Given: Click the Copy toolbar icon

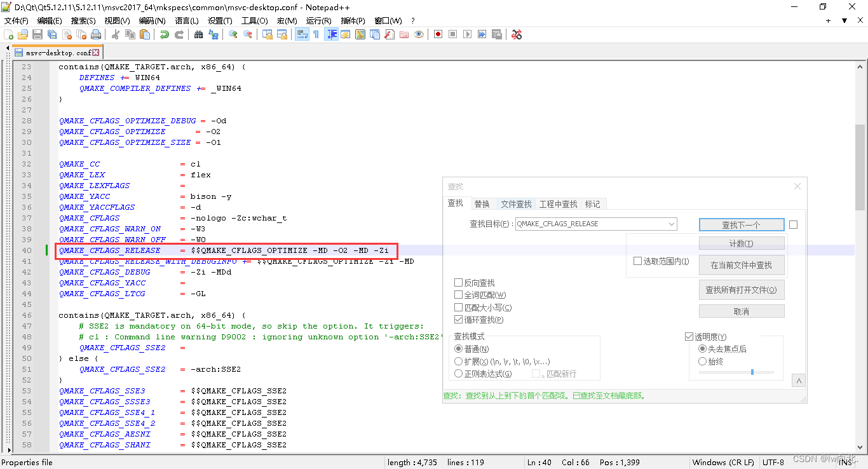Looking at the screenshot, I should click(130, 34).
